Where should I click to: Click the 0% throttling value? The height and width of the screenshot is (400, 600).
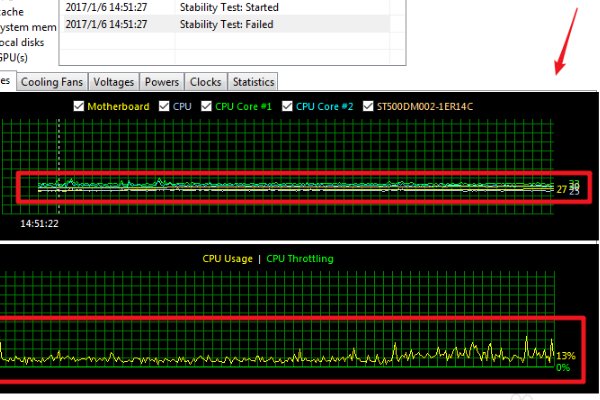[x=563, y=367]
